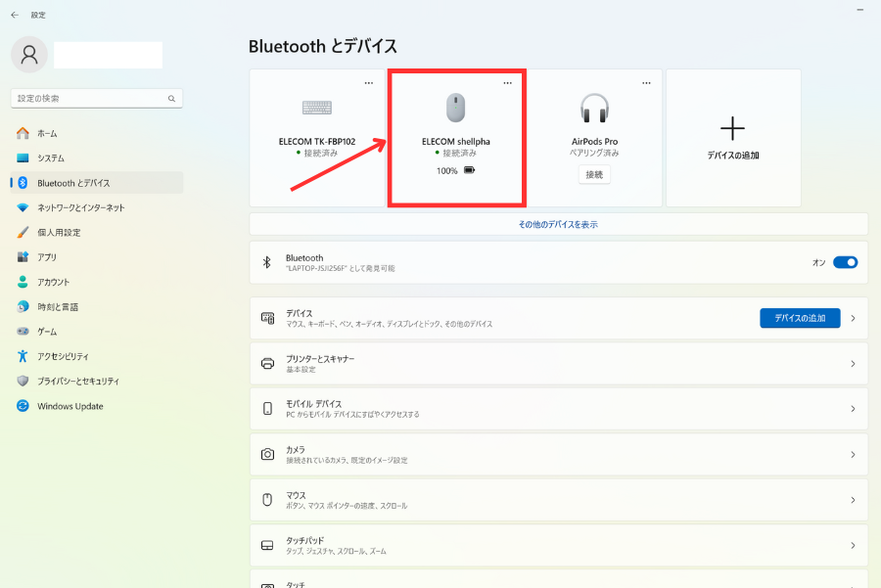
Task: Click the 100% battery text
Action: pyautogui.click(x=446, y=171)
